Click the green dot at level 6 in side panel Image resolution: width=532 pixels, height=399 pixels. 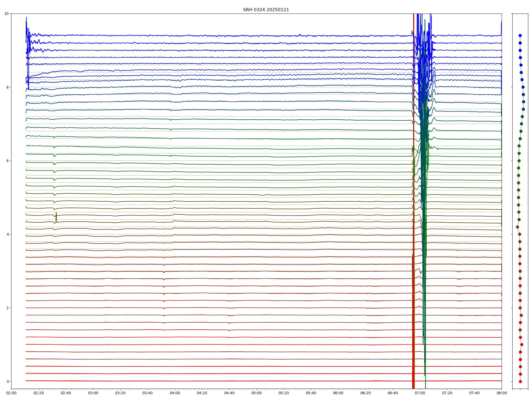pos(519,161)
